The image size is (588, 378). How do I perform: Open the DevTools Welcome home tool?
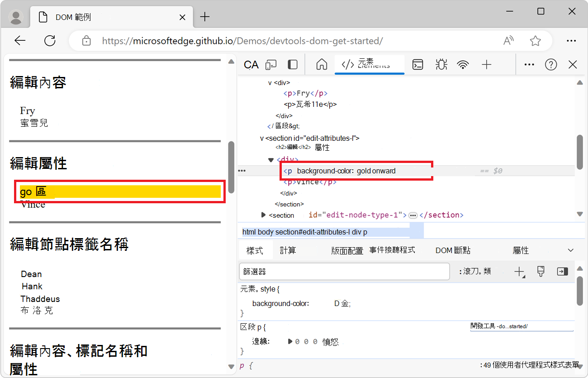click(x=322, y=65)
